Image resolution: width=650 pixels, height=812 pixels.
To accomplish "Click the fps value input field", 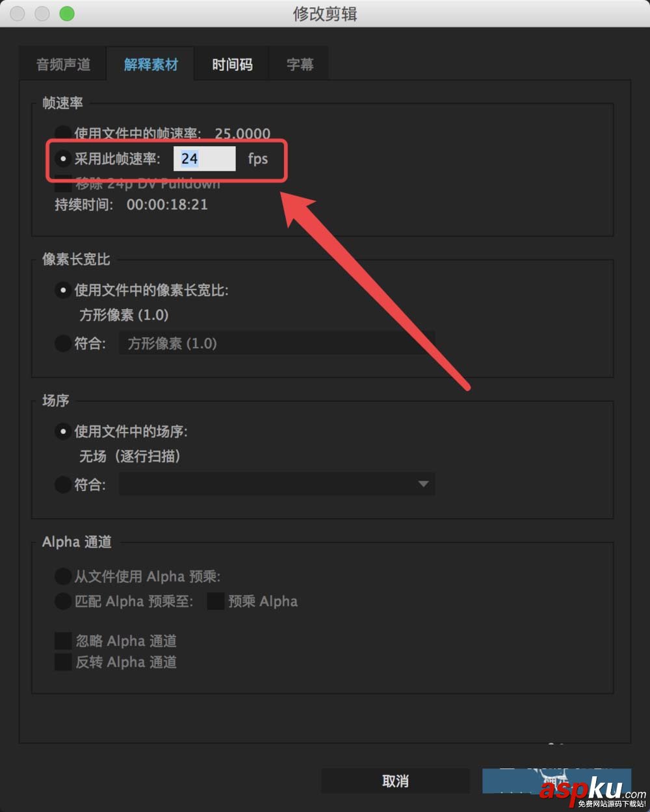I will [x=205, y=159].
